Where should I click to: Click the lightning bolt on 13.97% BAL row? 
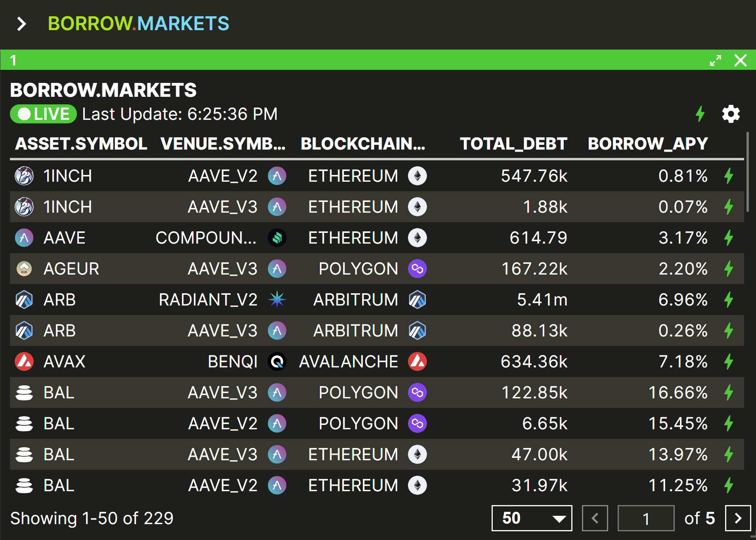click(729, 454)
